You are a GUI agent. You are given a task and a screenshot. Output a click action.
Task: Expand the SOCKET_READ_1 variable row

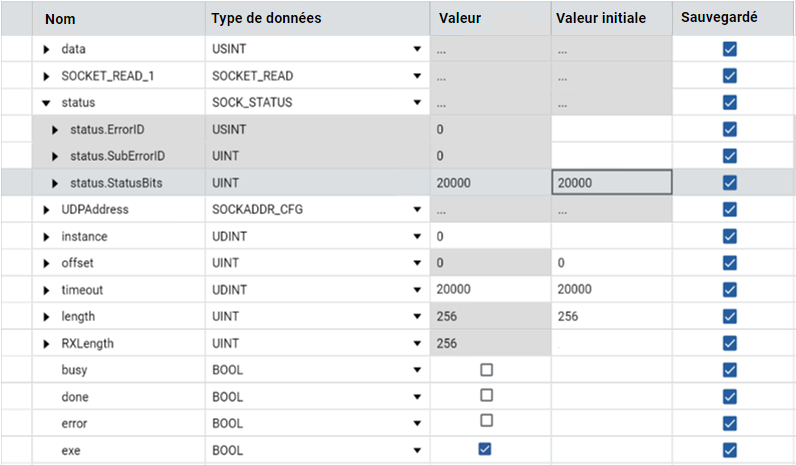click(46, 76)
